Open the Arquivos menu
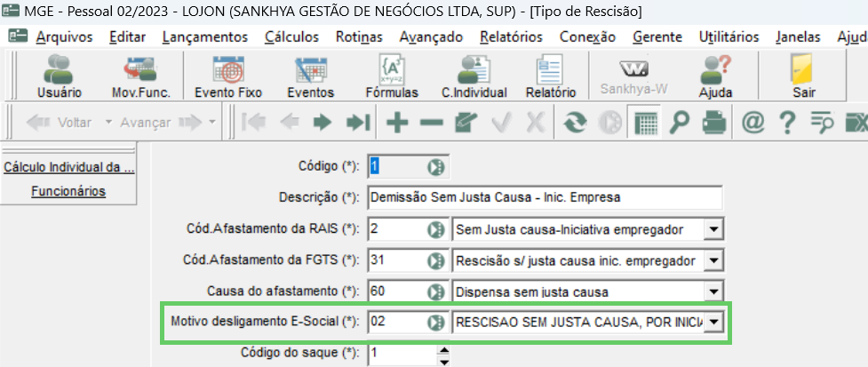Image resolution: width=868 pixels, height=367 pixels. pyautogui.click(x=64, y=37)
